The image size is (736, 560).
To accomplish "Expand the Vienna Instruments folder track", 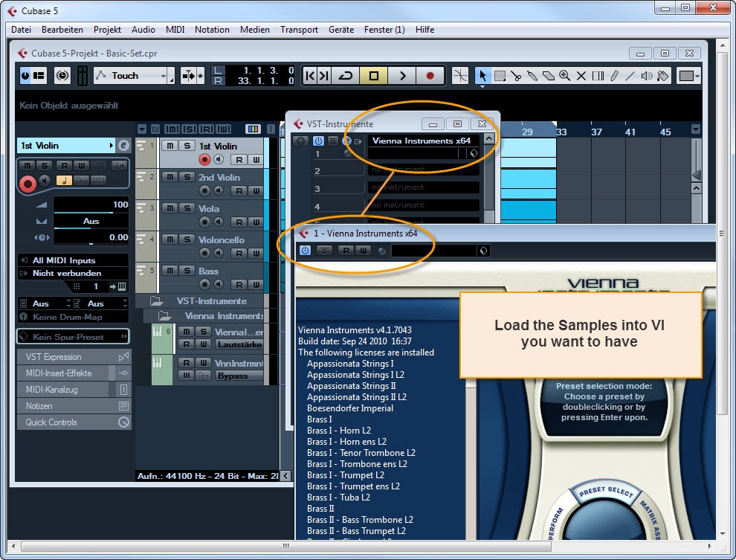I will point(164,316).
